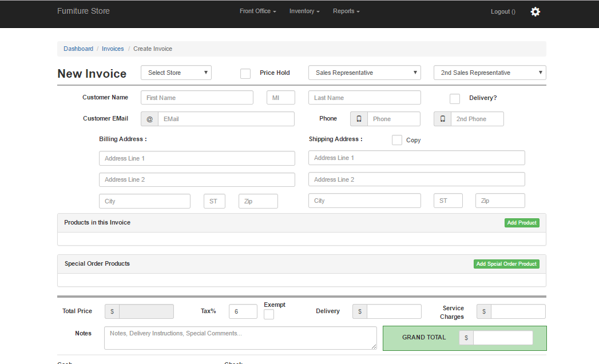Click the settings gear icon
This screenshot has height=364, width=599.
pos(535,11)
